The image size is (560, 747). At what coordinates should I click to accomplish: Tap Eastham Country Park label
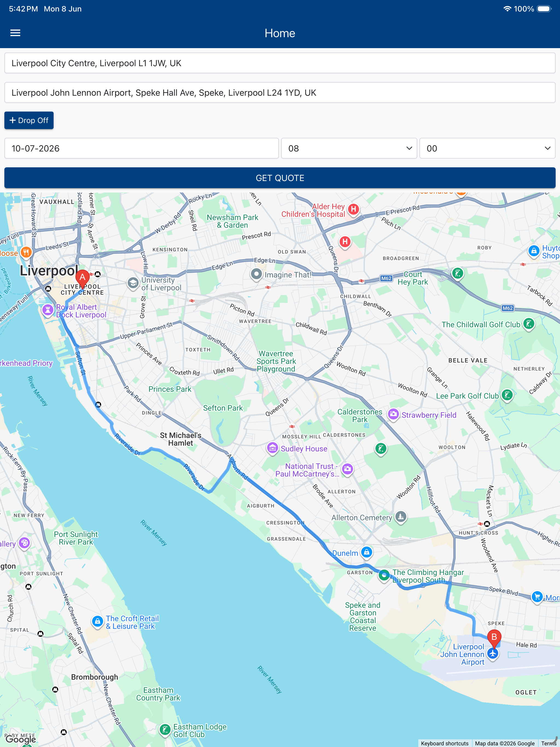pos(158,694)
